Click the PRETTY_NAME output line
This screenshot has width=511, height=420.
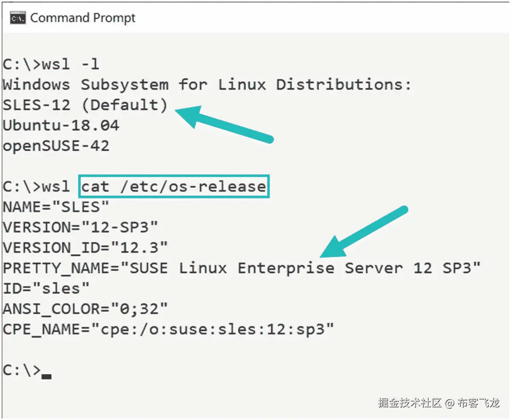point(242,268)
